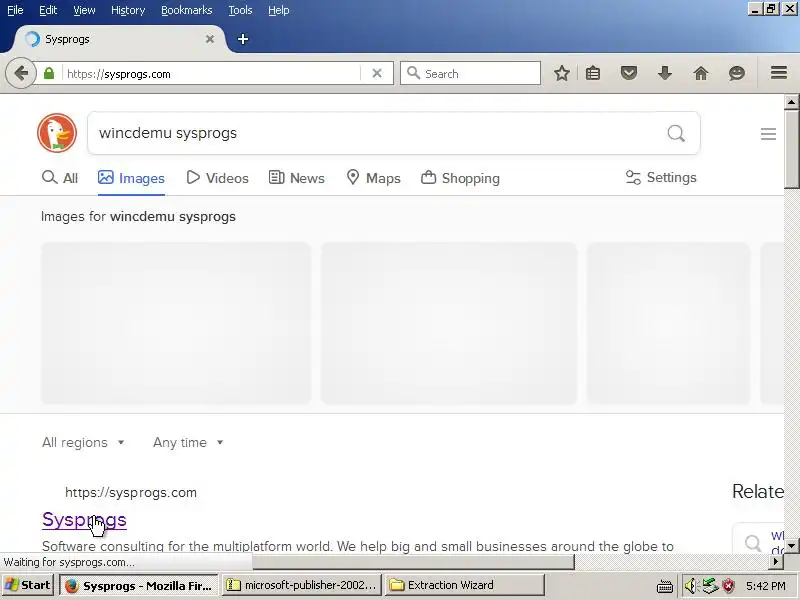Viewport: 800px width, 600px height.
Task: Bookmark this page with the star icon
Action: pos(562,73)
